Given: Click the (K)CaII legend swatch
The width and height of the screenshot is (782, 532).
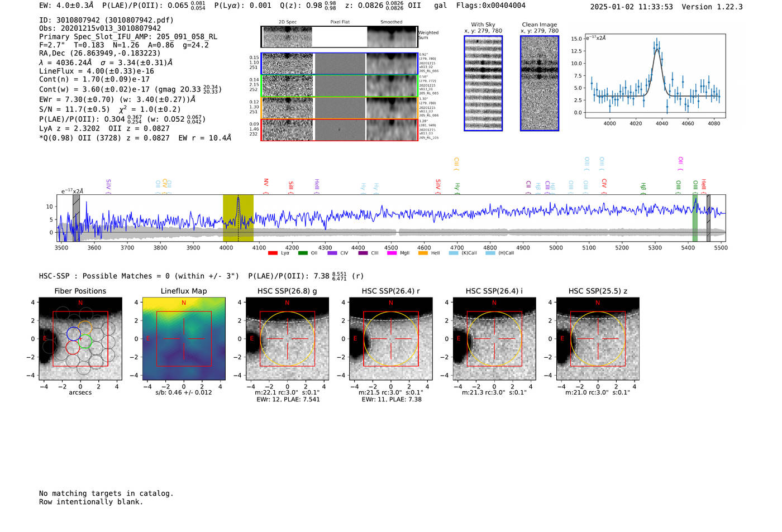Looking at the screenshot, I should [454, 253].
